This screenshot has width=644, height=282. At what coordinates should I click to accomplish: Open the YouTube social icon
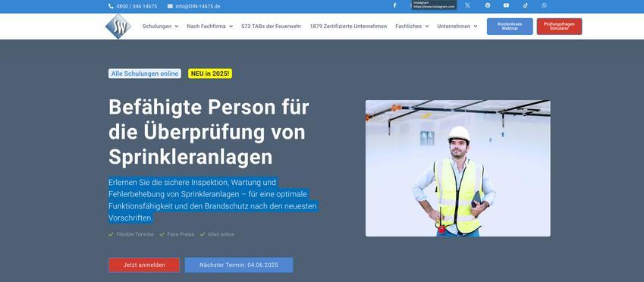tap(506, 6)
